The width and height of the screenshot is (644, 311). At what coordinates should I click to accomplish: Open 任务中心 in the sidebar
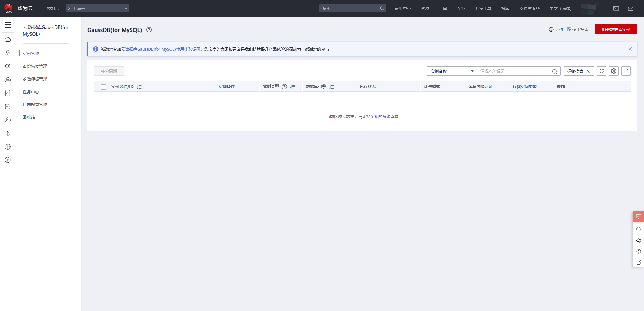point(31,92)
